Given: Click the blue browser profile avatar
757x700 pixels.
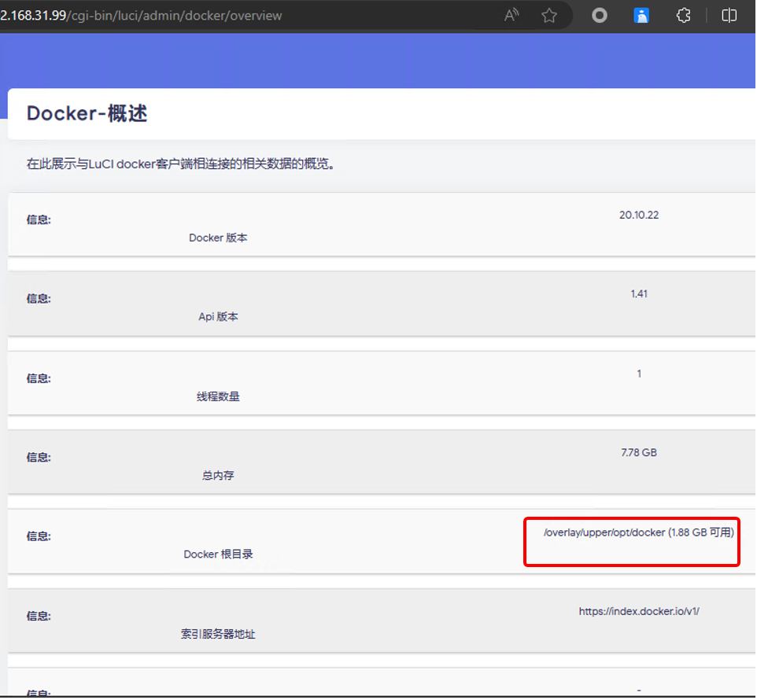Looking at the screenshot, I should (x=641, y=15).
